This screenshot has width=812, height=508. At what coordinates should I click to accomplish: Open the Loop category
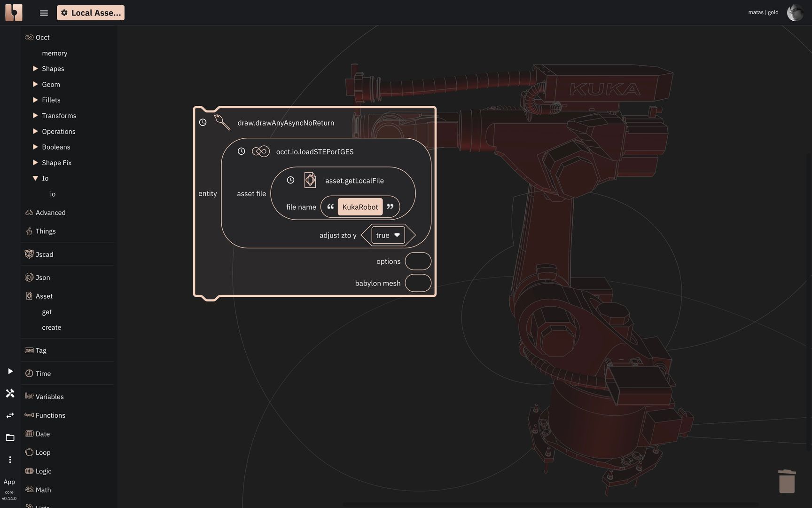pos(43,452)
